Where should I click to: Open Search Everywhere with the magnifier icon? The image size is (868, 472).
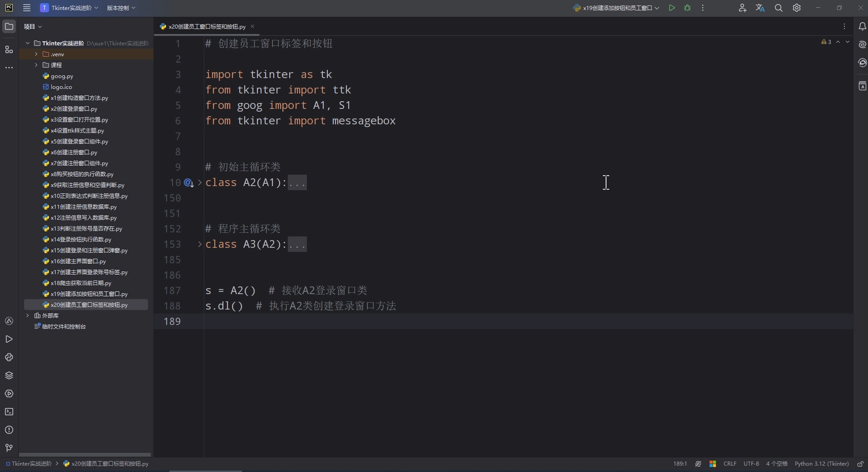[x=779, y=8]
